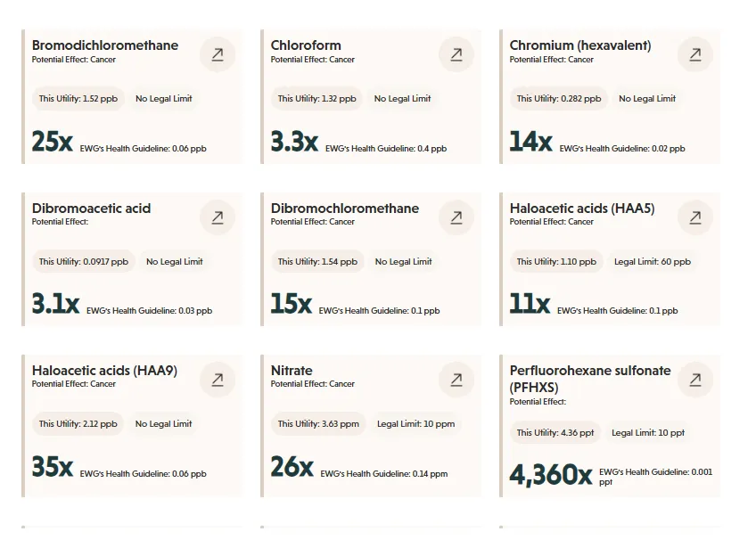Open Bromodichloromethane details arrow icon

point(218,55)
